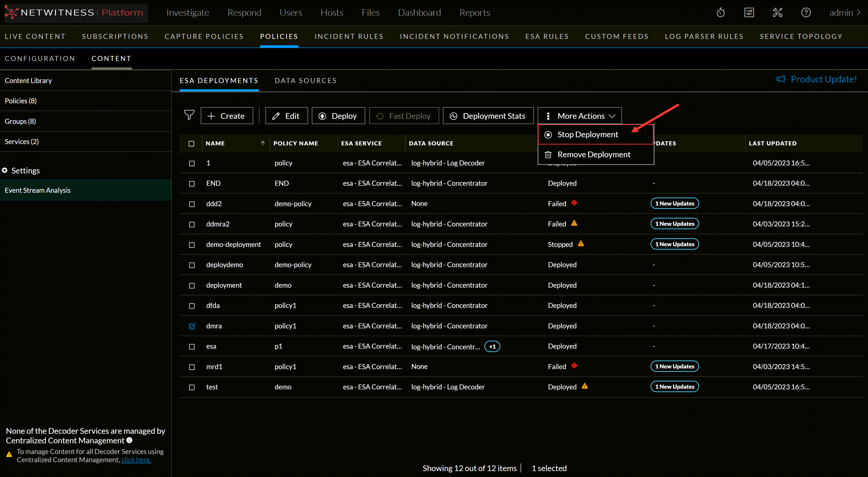Viewport: 868px width, 477px height.
Task: Switch to the Data Sources tab
Action: [305, 81]
